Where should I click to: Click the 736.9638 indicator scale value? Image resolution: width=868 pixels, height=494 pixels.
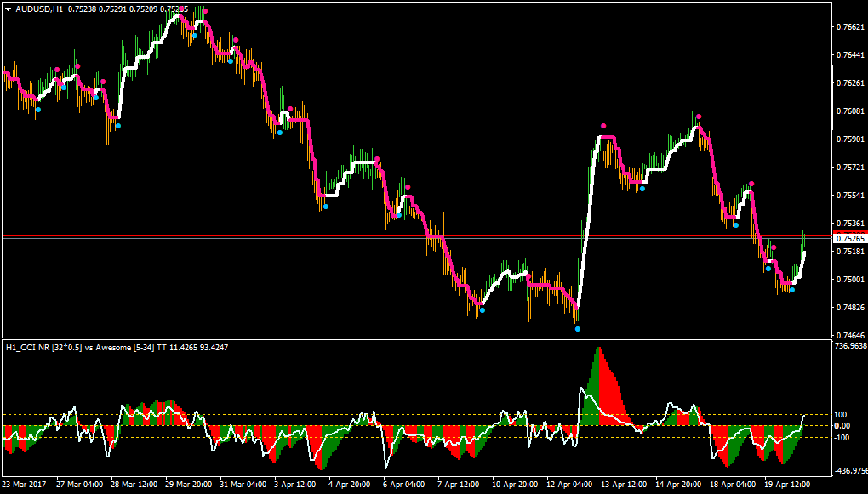tap(851, 346)
